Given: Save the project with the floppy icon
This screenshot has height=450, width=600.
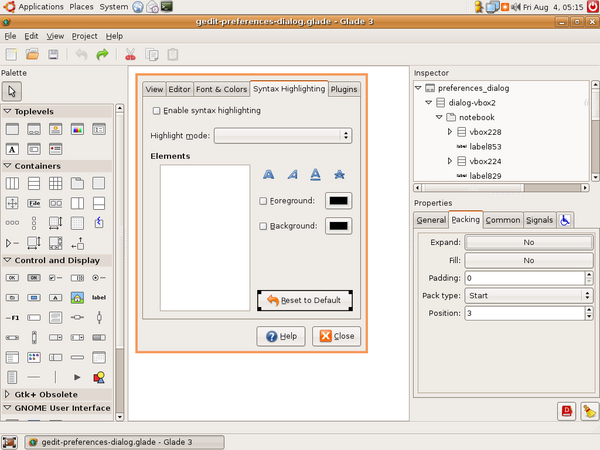Looking at the screenshot, I should [x=53, y=54].
